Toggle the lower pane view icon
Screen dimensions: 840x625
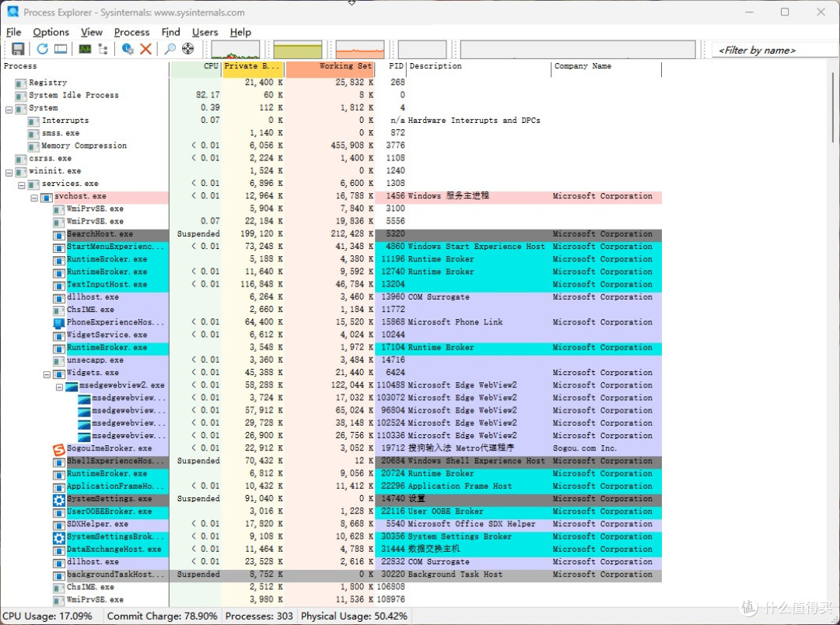[61, 49]
